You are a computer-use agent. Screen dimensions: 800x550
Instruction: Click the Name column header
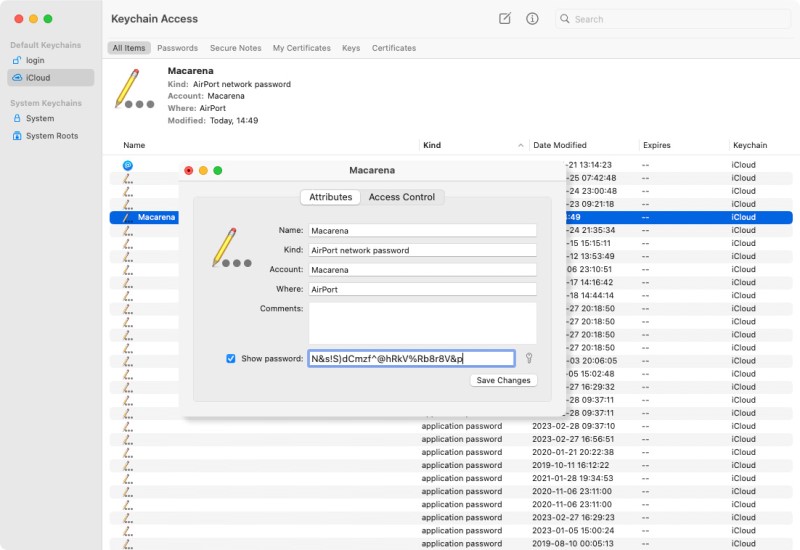pos(134,145)
